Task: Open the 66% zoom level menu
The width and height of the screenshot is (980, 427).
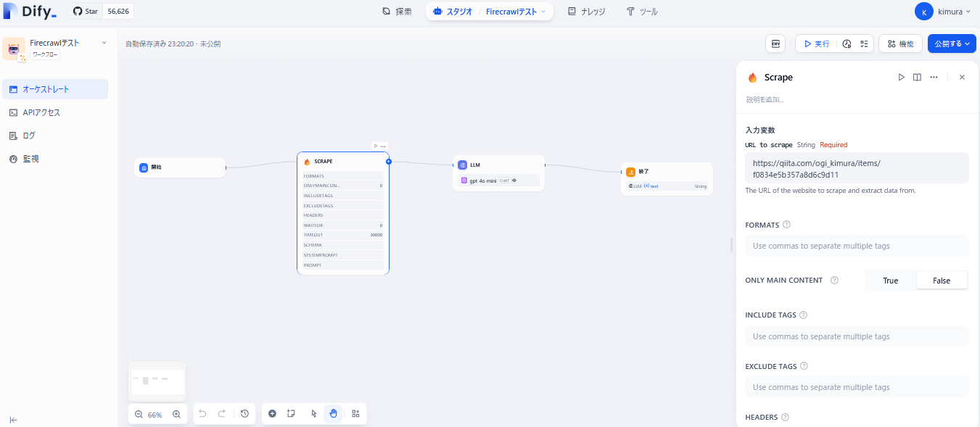Action: 155,415
